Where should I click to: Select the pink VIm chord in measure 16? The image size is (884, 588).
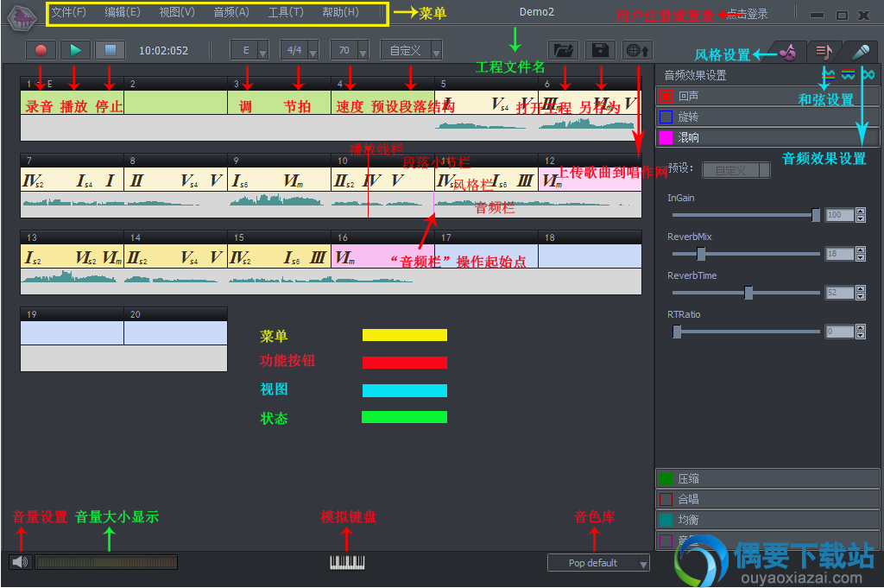345,257
